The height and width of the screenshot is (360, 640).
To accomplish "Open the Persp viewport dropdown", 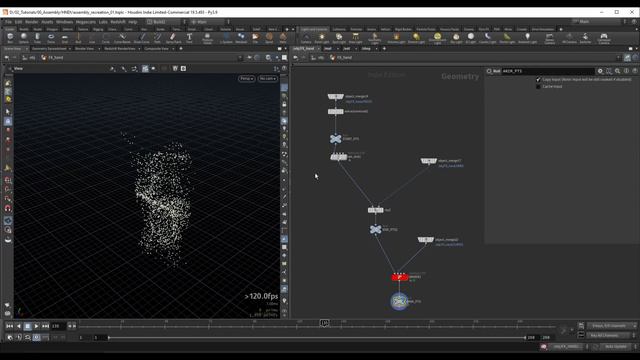I will pos(247,78).
